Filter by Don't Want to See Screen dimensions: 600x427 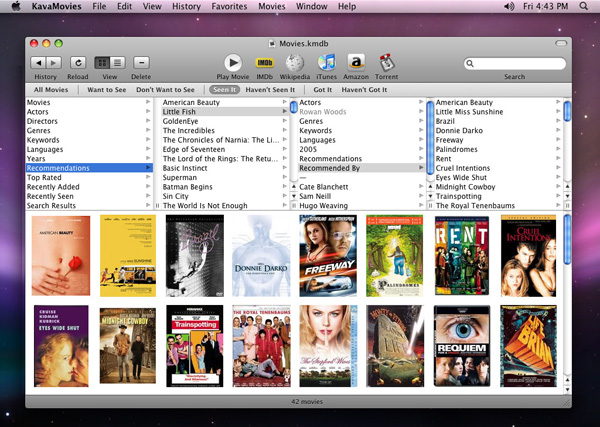click(x=165, y=90)
